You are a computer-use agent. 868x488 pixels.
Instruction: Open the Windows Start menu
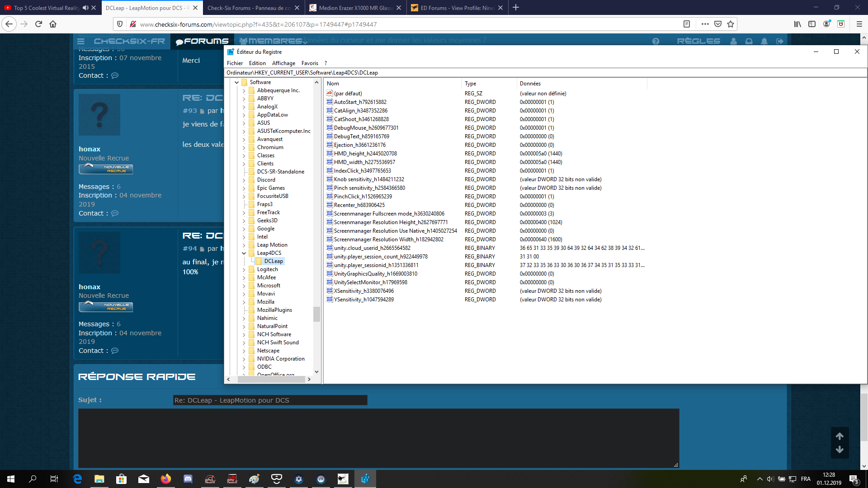click(x=11, y=479)
